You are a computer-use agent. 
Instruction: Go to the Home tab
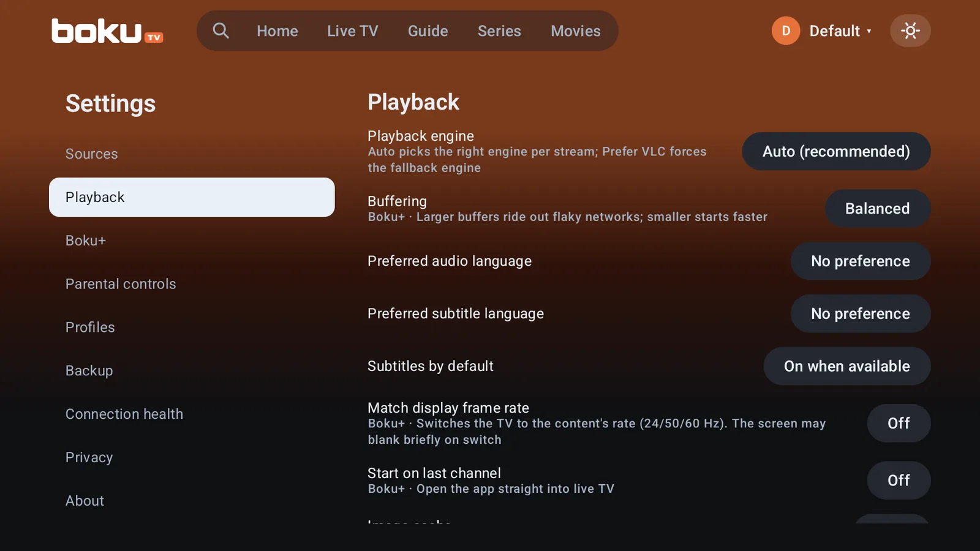277,31
